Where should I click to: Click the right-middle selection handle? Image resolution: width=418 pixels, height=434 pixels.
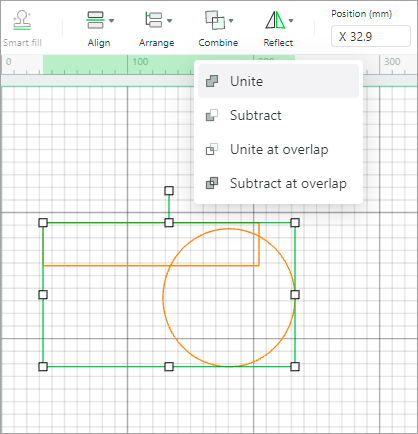pyautogui.click(x=295, y=295)
